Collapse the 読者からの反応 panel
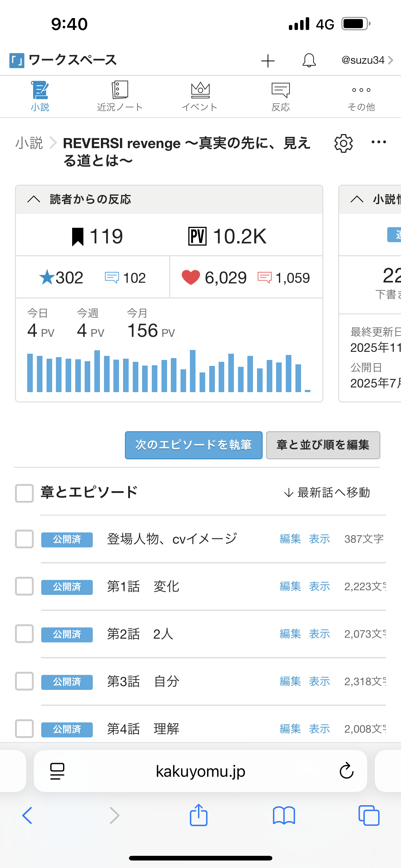 (34, 199)
